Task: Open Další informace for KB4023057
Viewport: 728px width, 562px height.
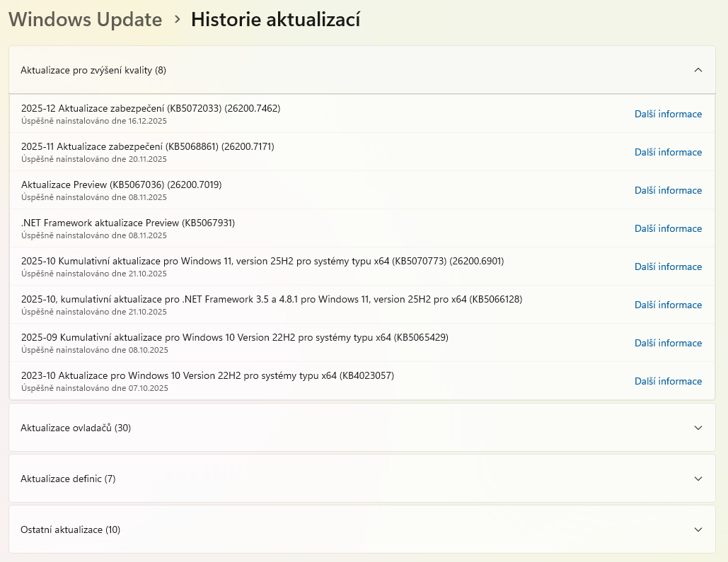Action: [x=668, y=381]
